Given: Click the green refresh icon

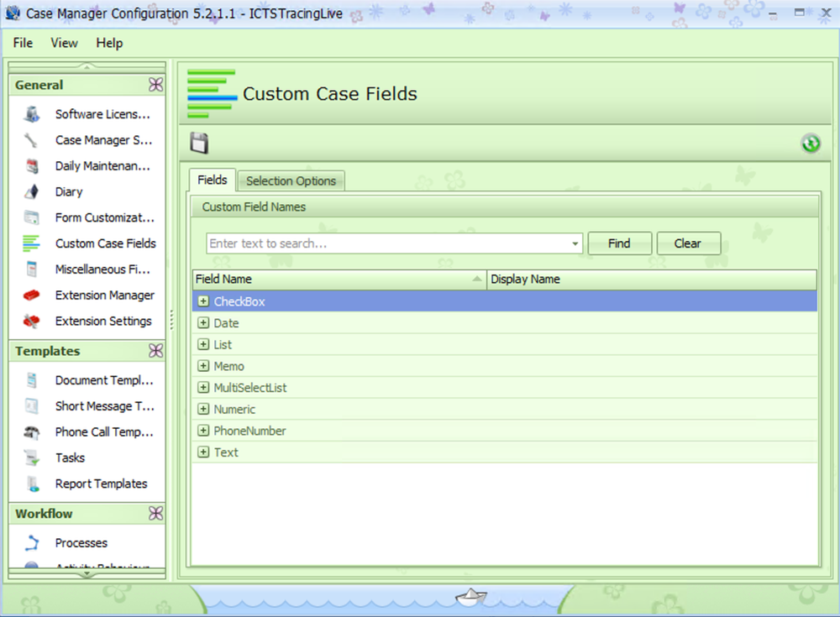Looking at the screenshot, I should click(x=811, y=144).
